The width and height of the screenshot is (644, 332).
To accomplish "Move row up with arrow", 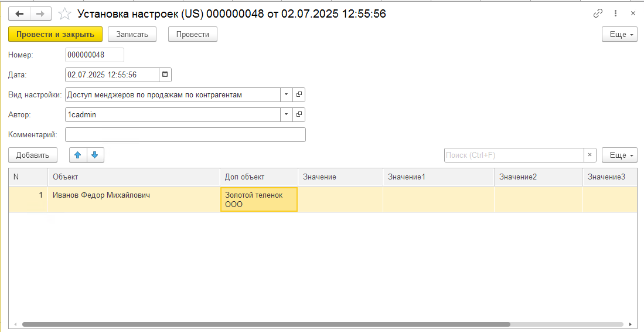I will point(78,155).
